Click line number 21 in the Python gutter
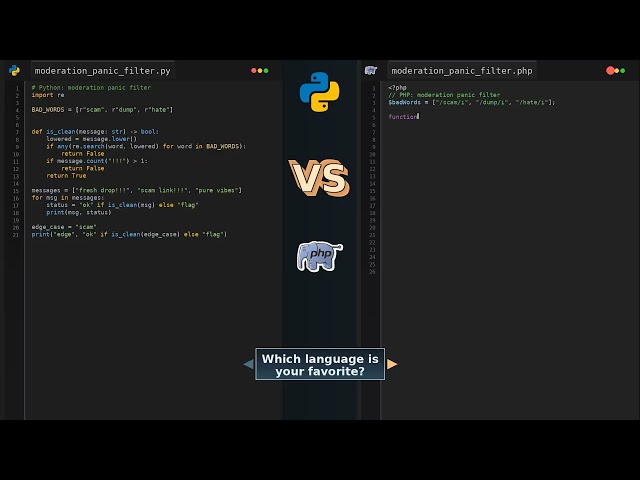 tap(16, 235)
